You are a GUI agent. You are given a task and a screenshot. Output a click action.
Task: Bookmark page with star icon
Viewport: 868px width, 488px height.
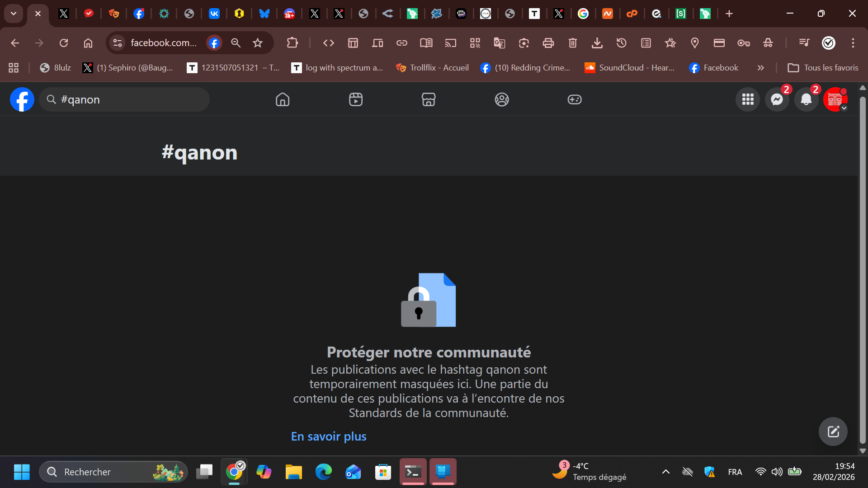(x=258, y=43)
